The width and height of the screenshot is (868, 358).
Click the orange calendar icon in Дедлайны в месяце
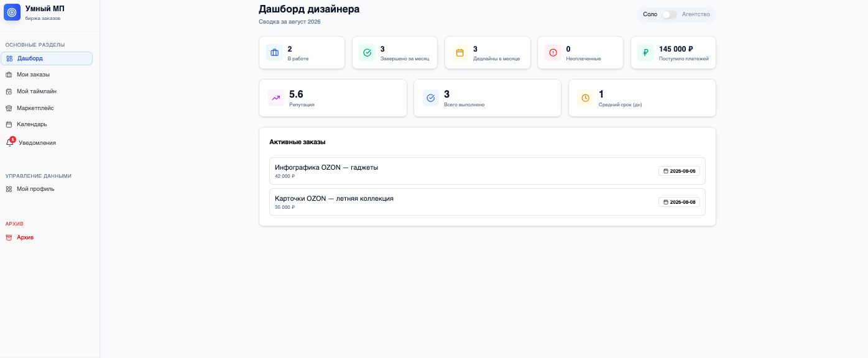(x=460, y=53)
